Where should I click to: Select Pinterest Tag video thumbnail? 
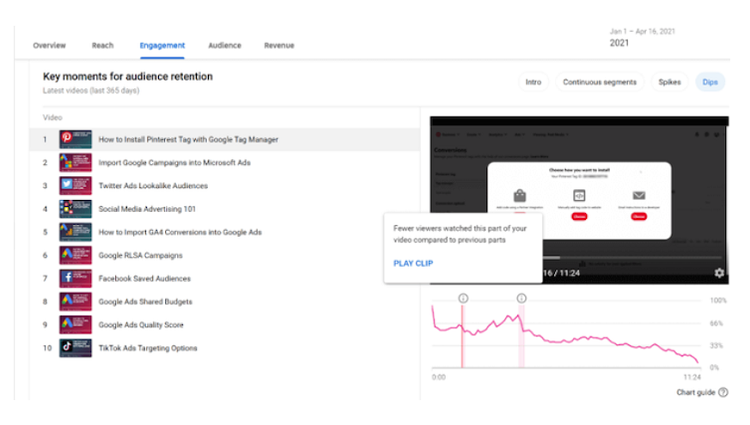(x=76, y=140)
